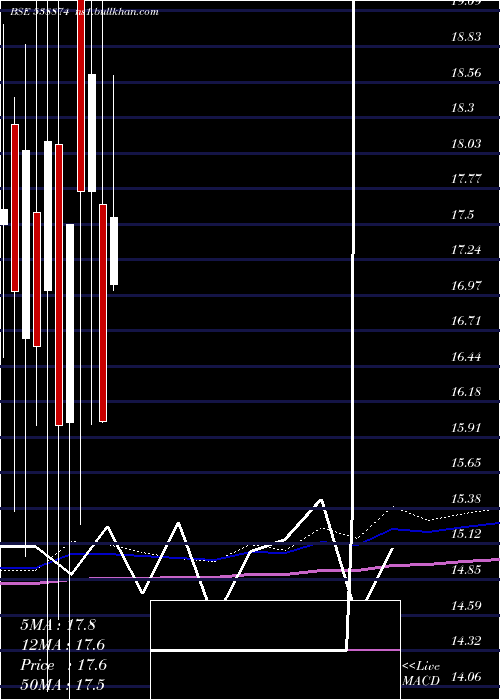The height and width of the screenshot is (700, 500).
Task: Click the <<Live MACD label
Action: (x=421, y=673)
